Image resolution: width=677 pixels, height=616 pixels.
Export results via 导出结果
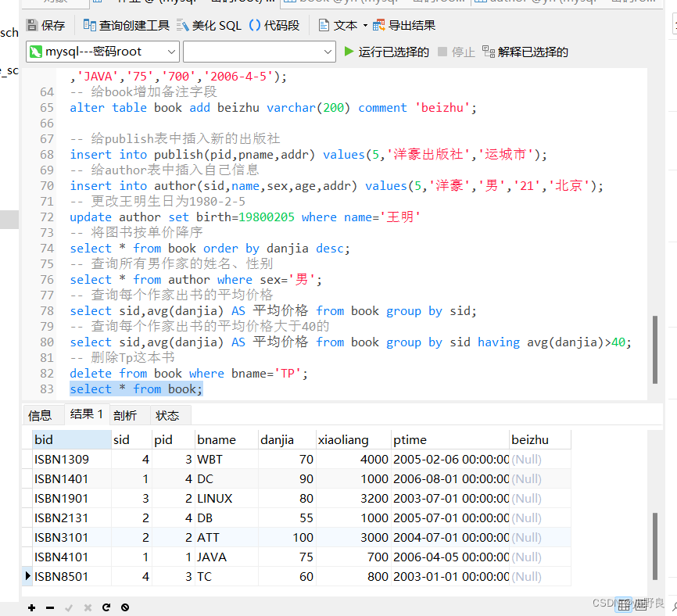coord(404,26)
